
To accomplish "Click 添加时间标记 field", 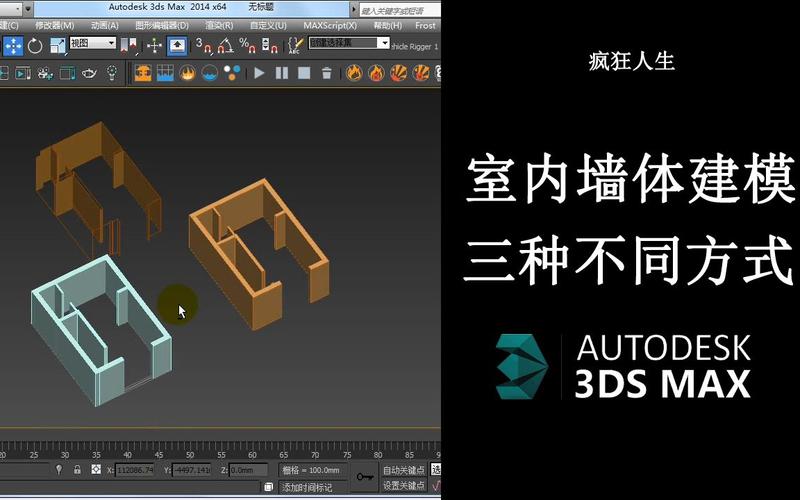I will (313, 487).
